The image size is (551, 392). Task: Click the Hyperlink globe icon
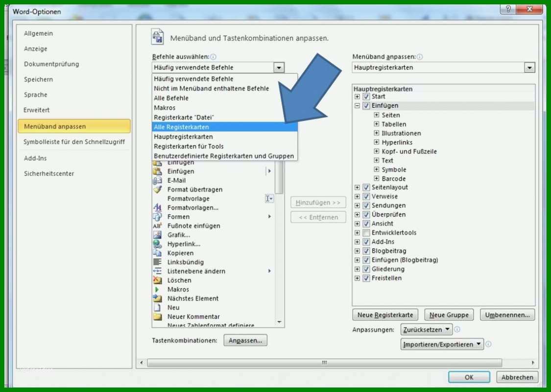[157, 244]
